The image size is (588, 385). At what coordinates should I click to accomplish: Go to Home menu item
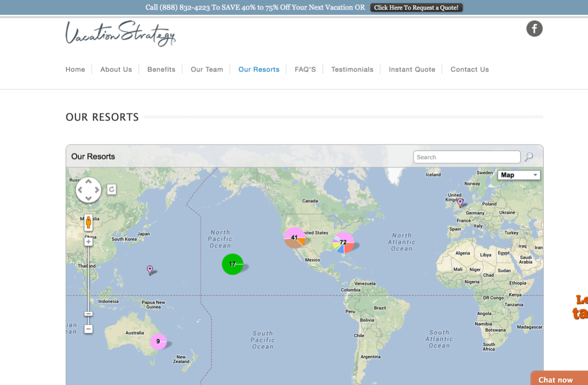75,70
